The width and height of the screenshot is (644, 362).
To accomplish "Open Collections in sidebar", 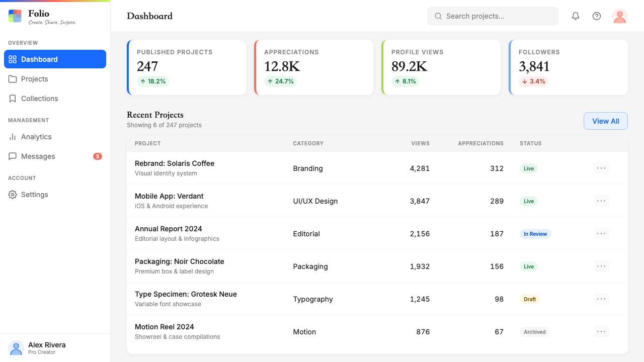I will [55, 99].
